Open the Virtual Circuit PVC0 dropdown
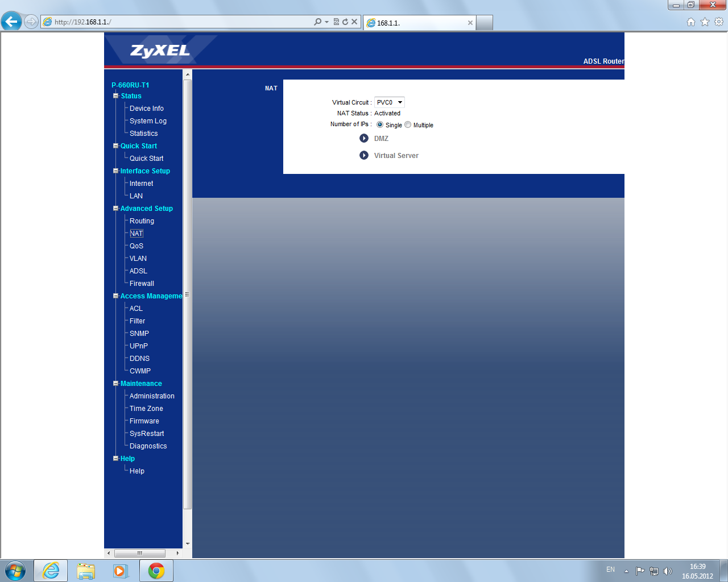The width and height of the screenshot is (728, 582). (389, 102)
